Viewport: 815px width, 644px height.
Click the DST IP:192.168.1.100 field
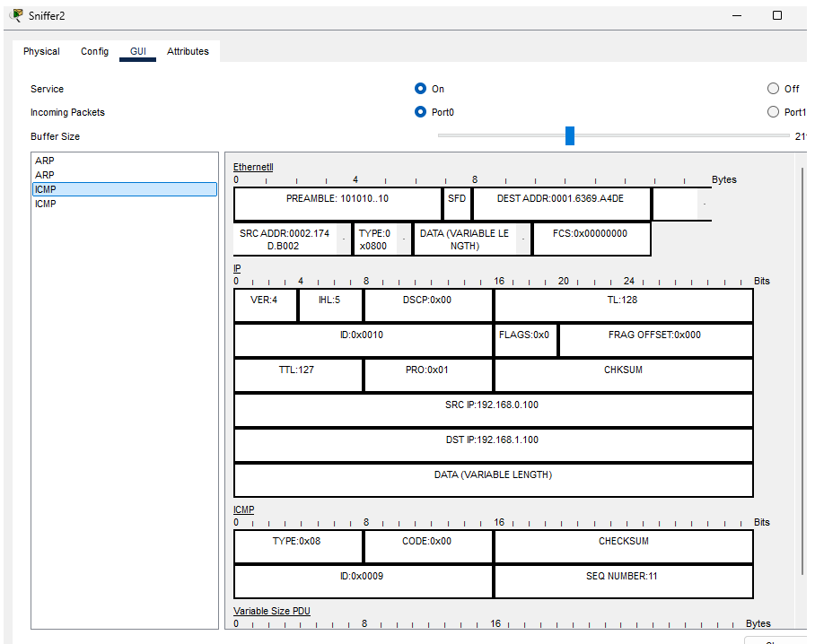(x=493, y=440)
